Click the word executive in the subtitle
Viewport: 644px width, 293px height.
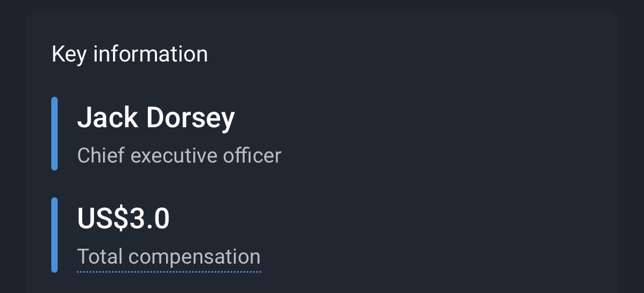[x=174, y=156]
